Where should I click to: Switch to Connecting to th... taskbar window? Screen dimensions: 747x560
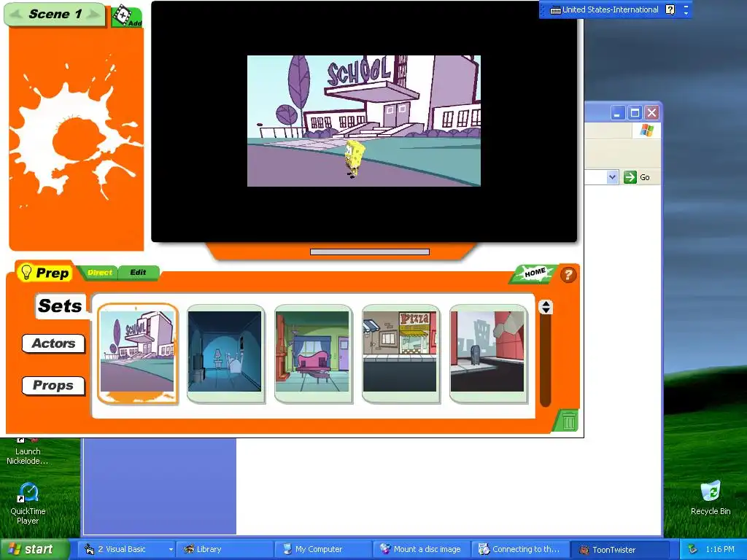(519, 549)
